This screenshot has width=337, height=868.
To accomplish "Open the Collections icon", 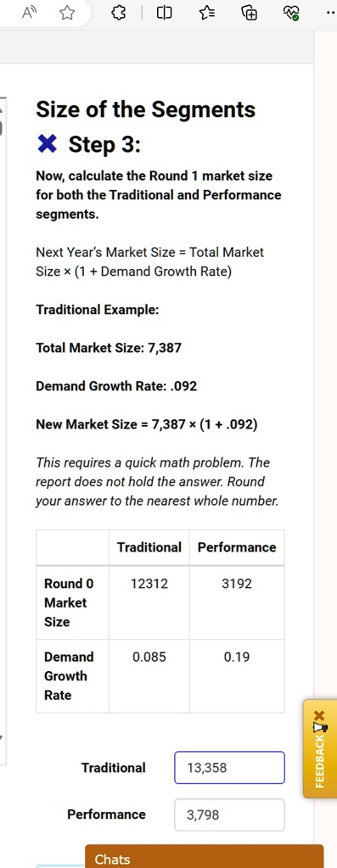I will pos(249,14).
